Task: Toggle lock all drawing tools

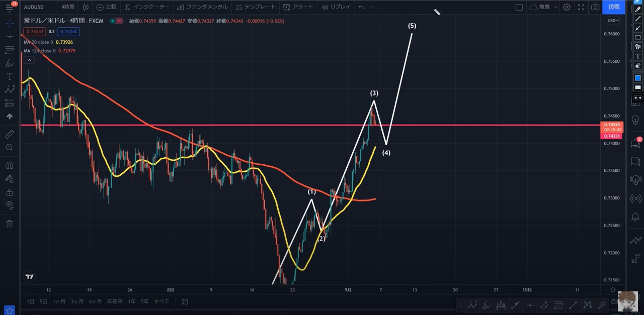Action: [x=9, y=192]
